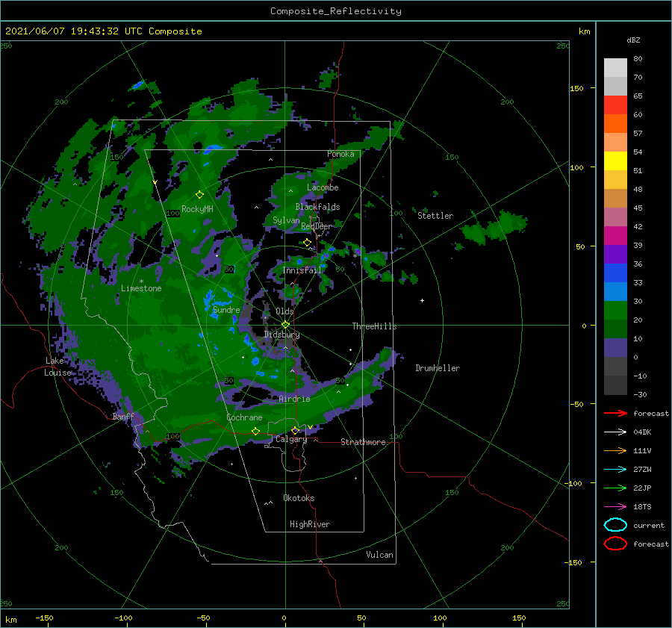Viewport: 672px width, 628px height.
Task: Click the dBZ legend heading
Action: [x=633, y=40]
